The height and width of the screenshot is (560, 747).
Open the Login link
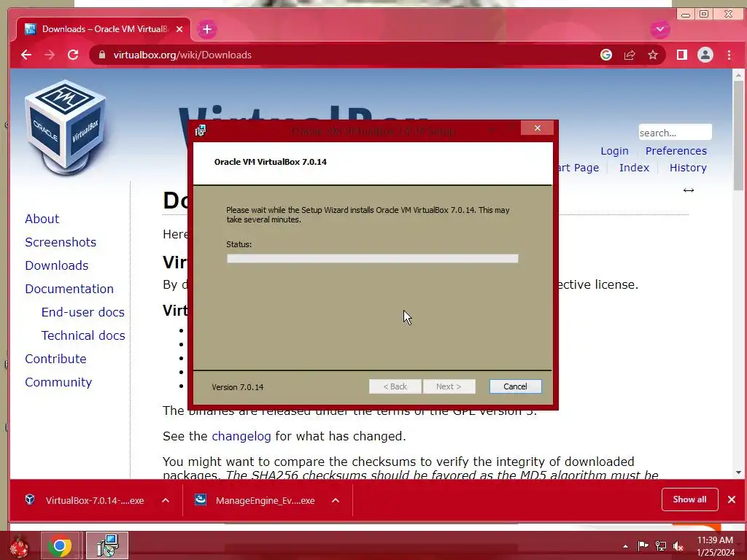614,151
